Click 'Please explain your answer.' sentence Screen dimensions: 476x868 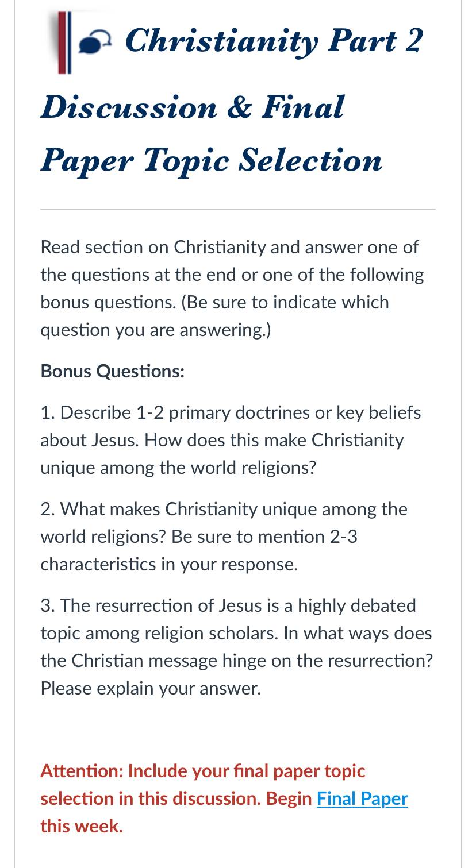pyautogui.click(x=151, y=688)
